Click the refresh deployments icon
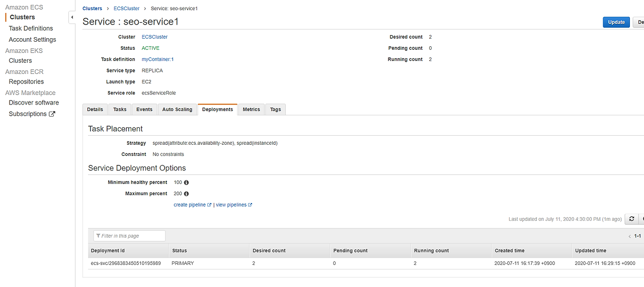 click(631, 219)
